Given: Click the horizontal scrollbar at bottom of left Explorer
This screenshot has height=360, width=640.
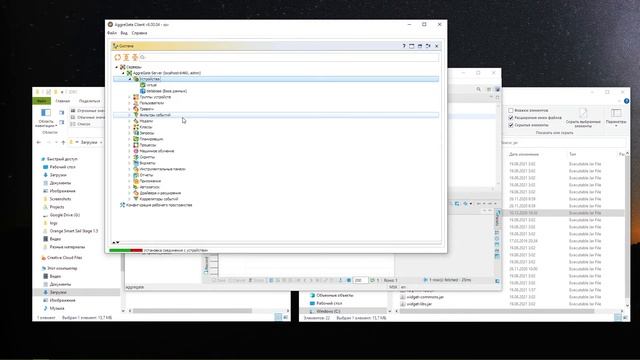Looking at the screenshot, I should 192,311.
